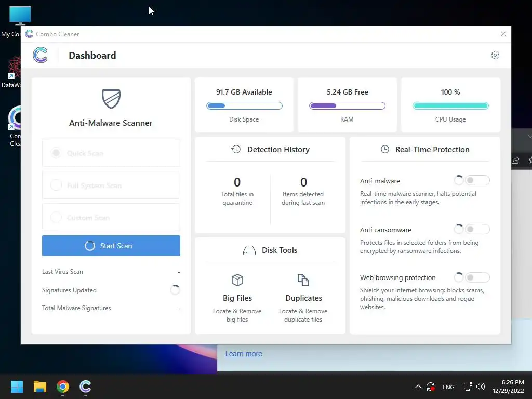
Task: Open Big Files via box icon
Action: (x=237, y=280)
